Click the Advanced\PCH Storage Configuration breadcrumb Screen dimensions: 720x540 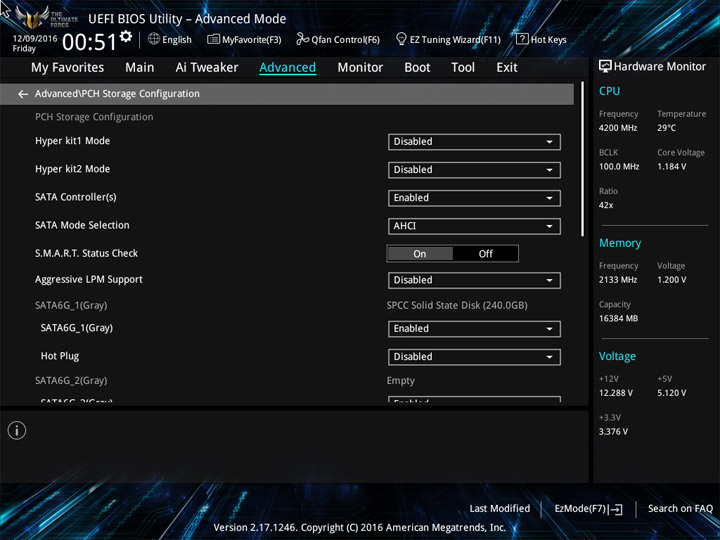(117, 94)
